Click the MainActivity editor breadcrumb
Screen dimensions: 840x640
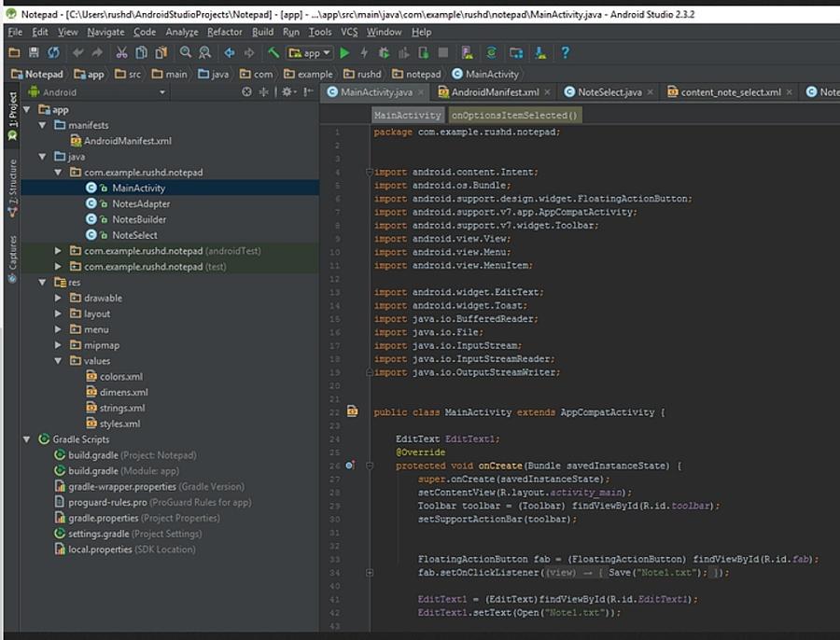coord(407,115)
